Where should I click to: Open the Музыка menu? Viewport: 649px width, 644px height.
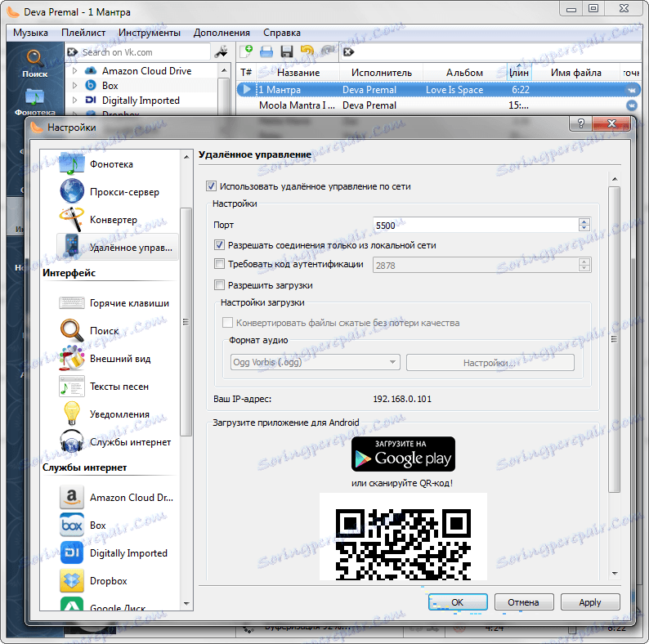tap(30, 33)
